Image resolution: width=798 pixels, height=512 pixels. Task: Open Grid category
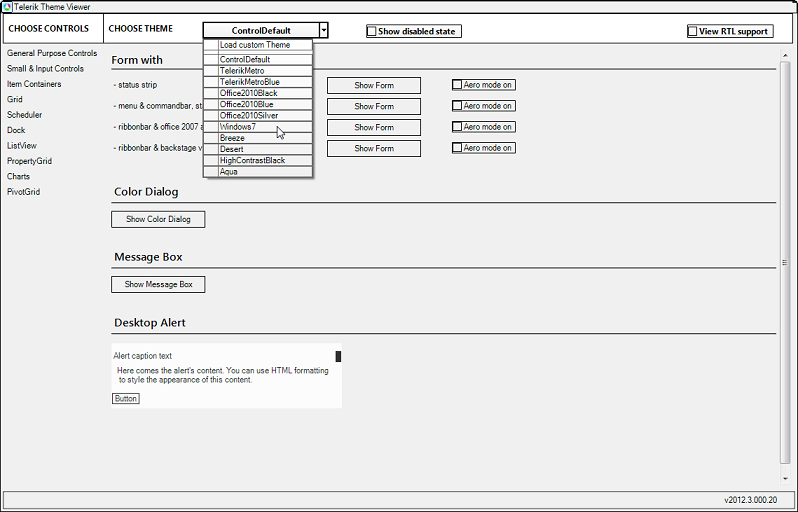coord(15,99)
